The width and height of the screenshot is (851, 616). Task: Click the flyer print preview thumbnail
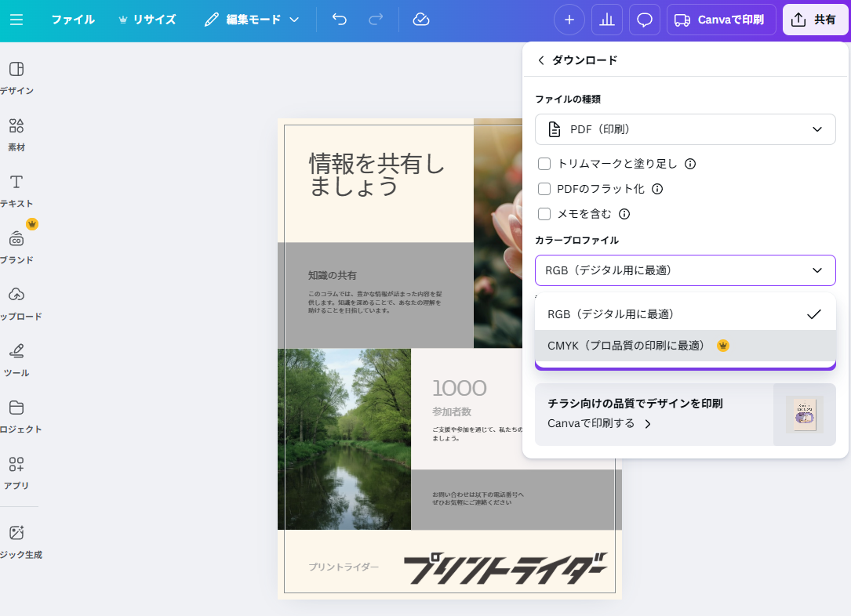804,415
